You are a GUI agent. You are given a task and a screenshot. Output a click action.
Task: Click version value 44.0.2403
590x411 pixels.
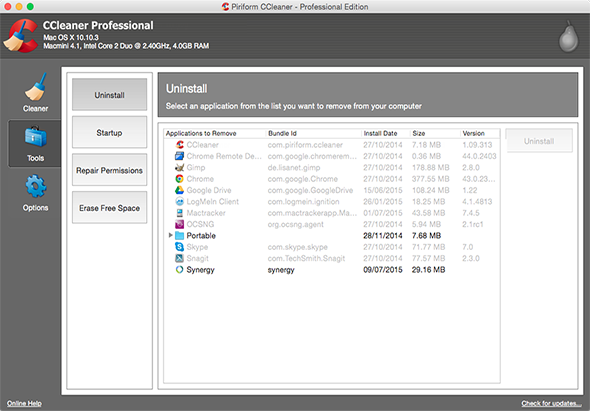479,156
